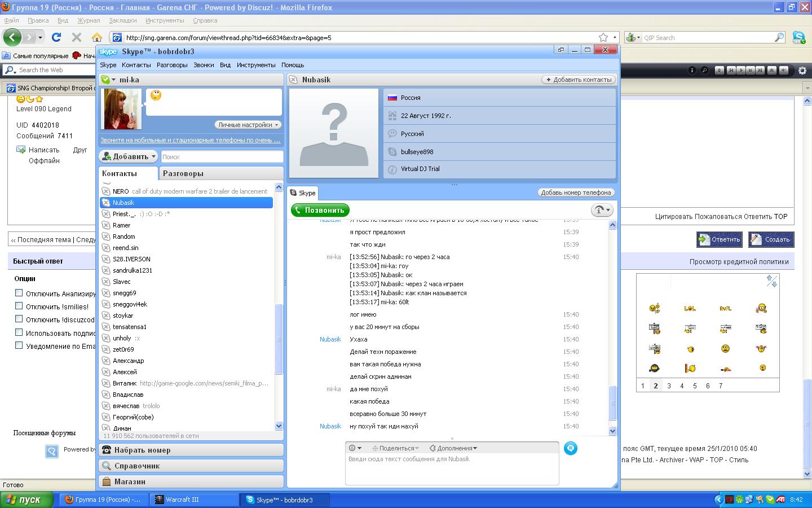The height and width of the screenshot is (508, 812).
Task: Open link about calling mobile and landline phones
Action: click(191, 140)
